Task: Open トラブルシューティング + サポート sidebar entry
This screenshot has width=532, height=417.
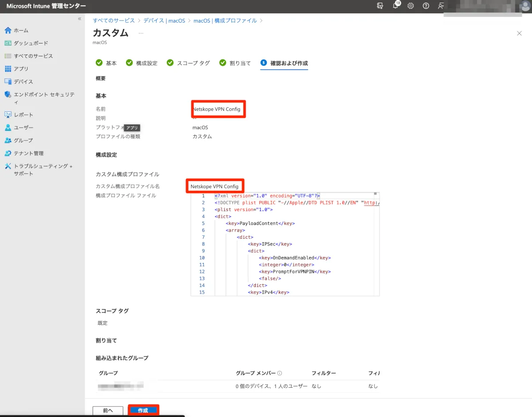Action: [43, 169]
